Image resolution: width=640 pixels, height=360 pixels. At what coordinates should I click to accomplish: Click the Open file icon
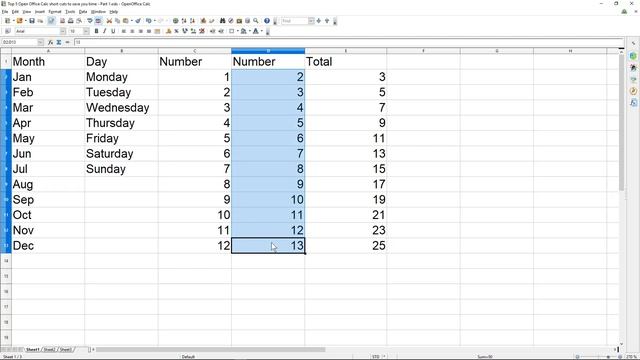20,21
